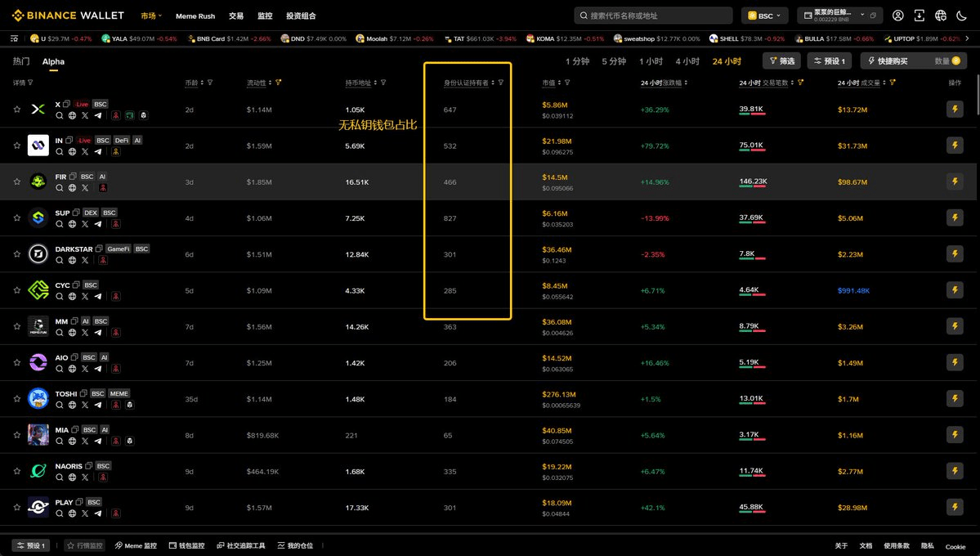Screen dimensions: 980x556
Task: Open Telegram link for AIO token
Action: [98, 369]
